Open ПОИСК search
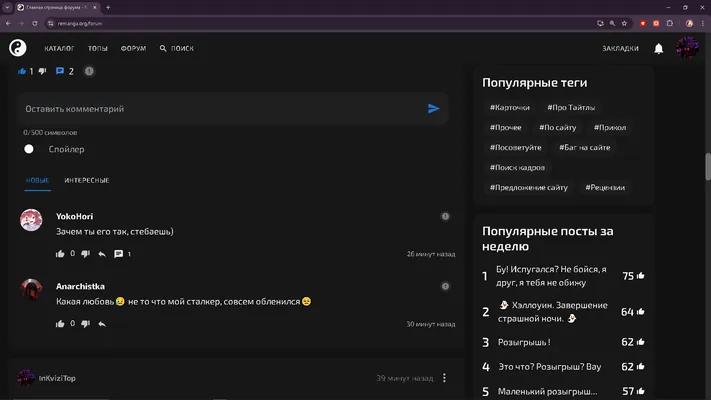Viewport: 711px width, 400px height. (177, 48)
